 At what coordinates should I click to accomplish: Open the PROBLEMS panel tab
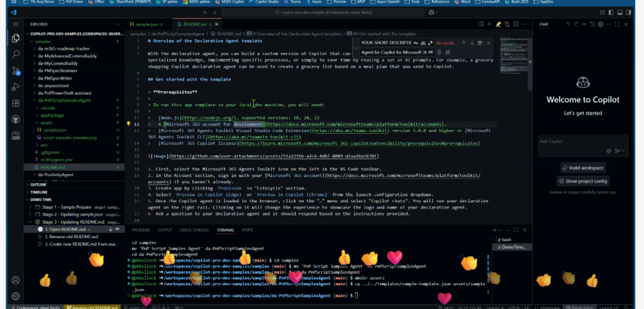140,230
